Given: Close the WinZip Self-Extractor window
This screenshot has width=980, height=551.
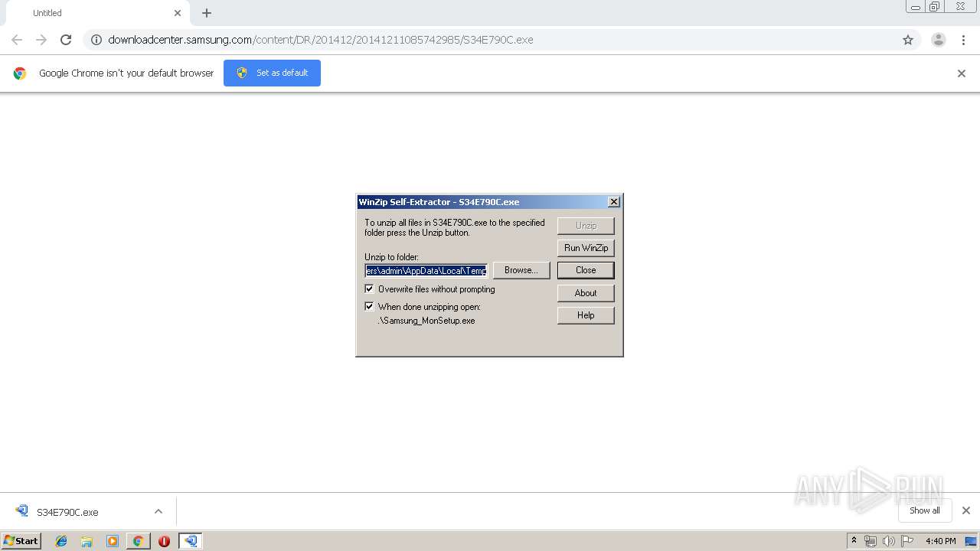Looking at the screenshot, I should point(613,202).
